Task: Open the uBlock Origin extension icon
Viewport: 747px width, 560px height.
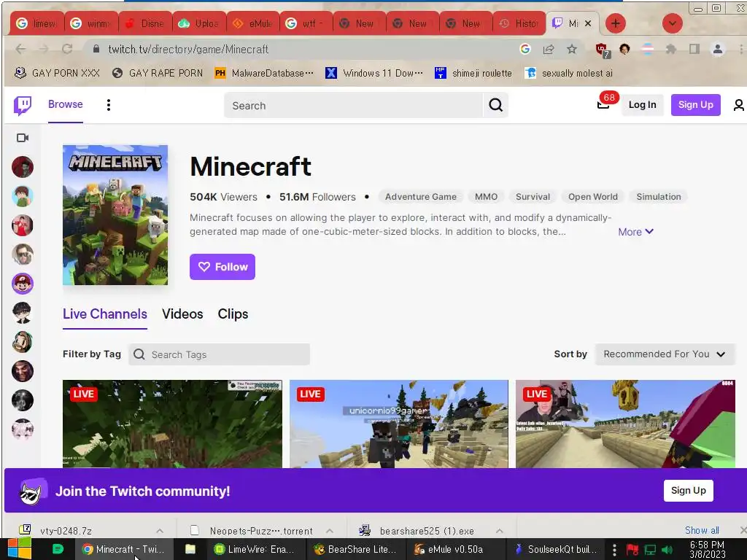Action: coord(602,50)
